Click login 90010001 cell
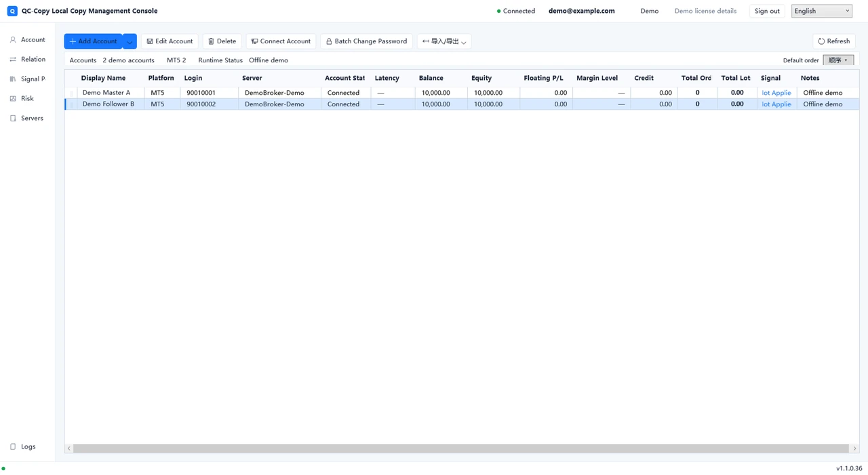This screenshot has width=868, height=475. point(201,93)
